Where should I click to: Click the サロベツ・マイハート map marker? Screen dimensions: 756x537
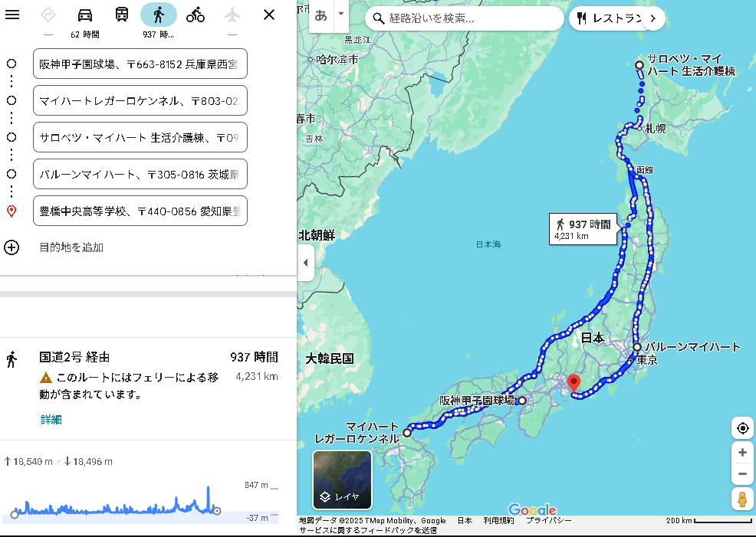click(x=639, y=65)
